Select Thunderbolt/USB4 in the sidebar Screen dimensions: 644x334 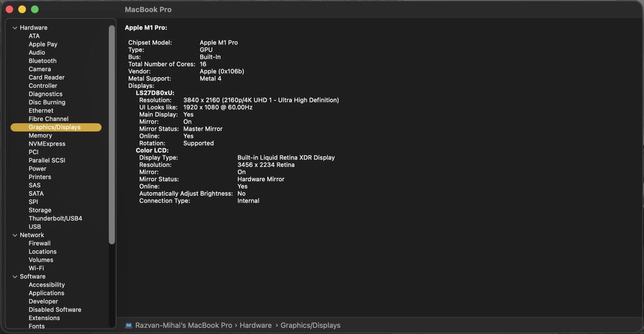coord(55,219)
